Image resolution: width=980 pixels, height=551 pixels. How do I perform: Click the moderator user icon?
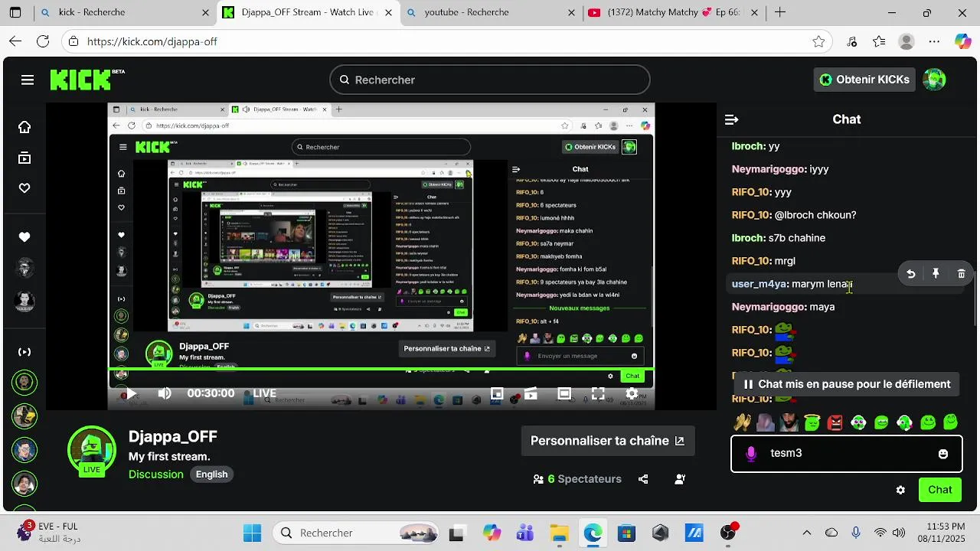point(680,479)
